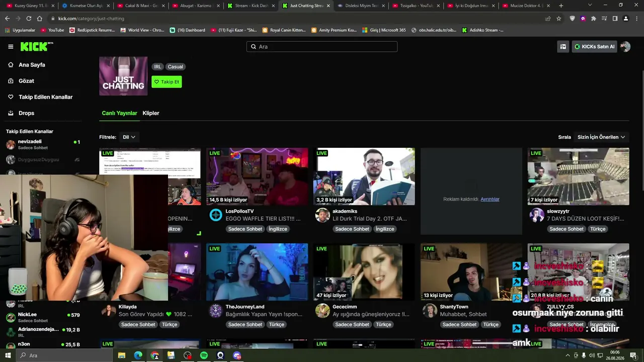The width and height of the screenshot is (644, 362).
Task: Open the Windows Start menu
Action: click(x=8, y=355)
